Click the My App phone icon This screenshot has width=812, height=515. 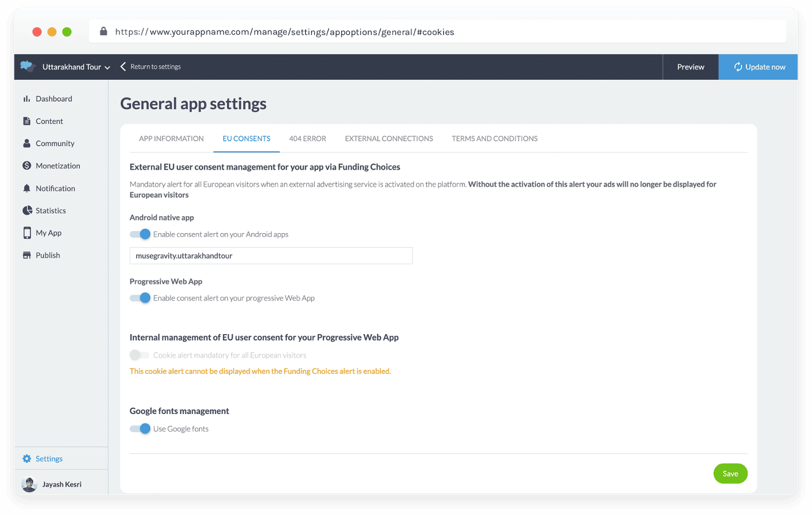(27, 233)
